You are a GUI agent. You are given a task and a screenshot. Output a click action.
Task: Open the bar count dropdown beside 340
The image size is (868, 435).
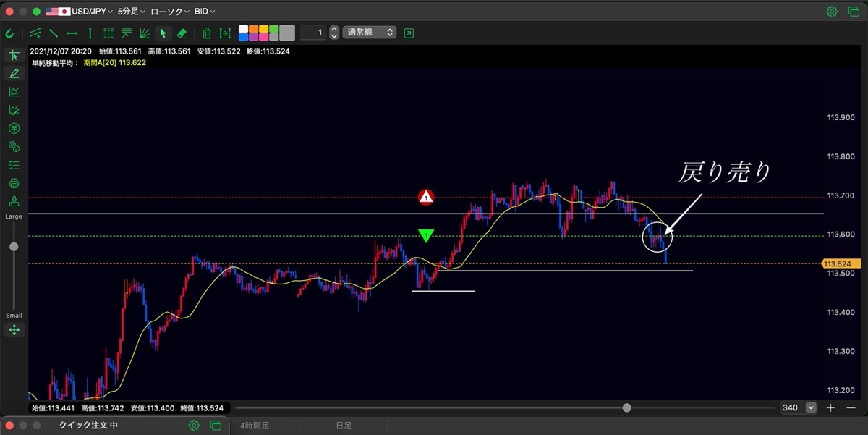pyautogui.click(x=811, y=407)
